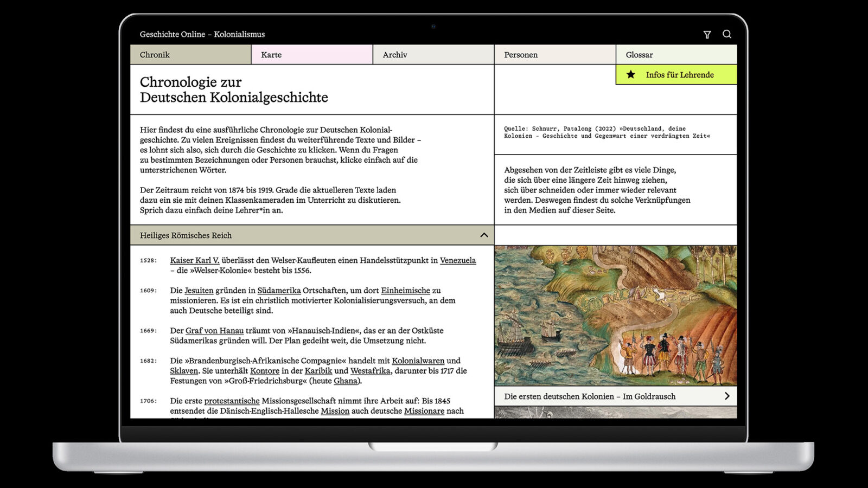Select the year label 1609:
Image resolution: width=868 pixels, height=488 pixels.
point(148,291)
